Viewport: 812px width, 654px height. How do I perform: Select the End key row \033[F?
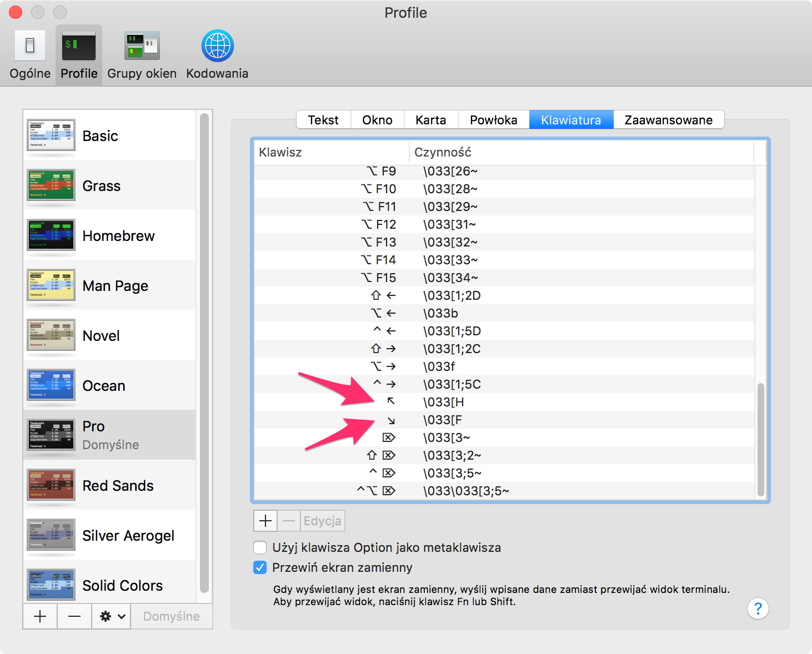tap(504, 420)
